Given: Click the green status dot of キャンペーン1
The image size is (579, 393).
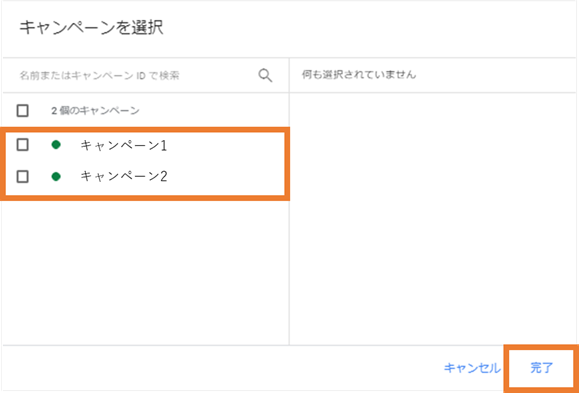Looking at the screenshot, I should (x=56, y=145).
